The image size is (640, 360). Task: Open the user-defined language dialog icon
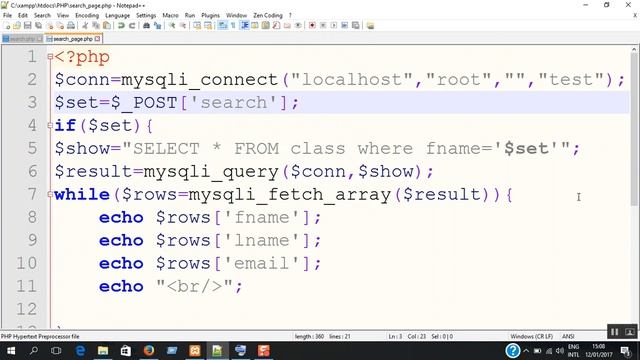(x=255, y=25)
